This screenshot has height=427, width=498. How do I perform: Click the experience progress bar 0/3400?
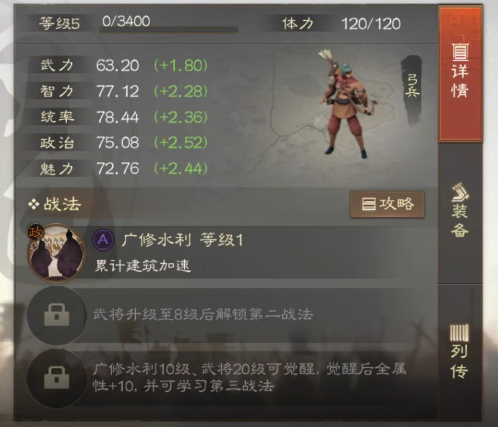click(168, 30)
